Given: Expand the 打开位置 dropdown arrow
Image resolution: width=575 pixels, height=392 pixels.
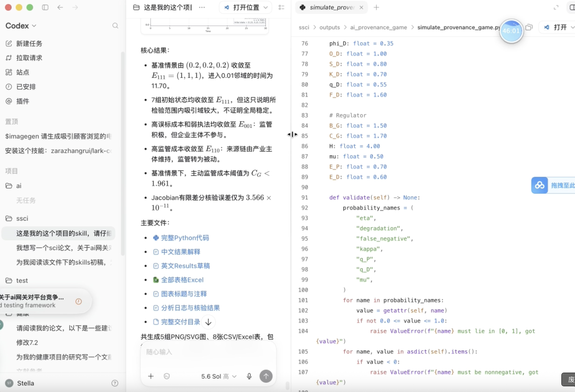Looking at the screenshot, I should coord(266,7).
